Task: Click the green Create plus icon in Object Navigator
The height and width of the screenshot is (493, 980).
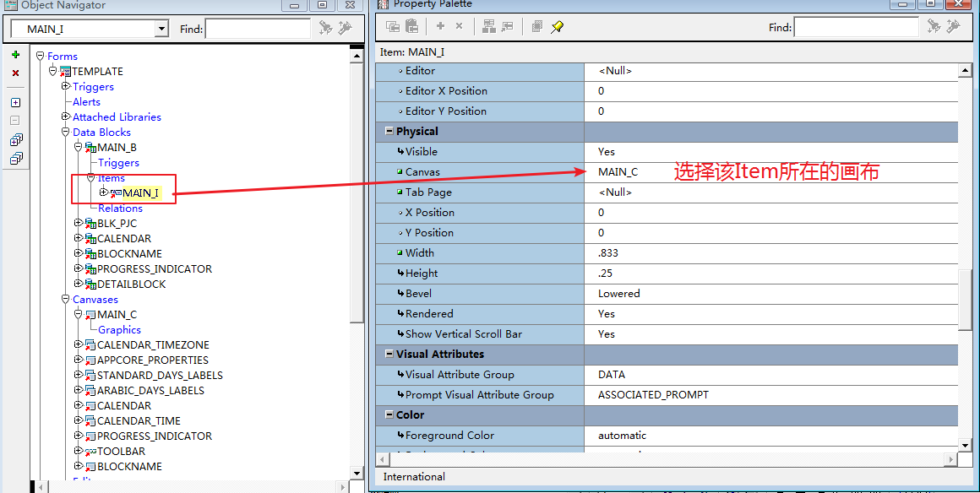Action: [15, 55]
